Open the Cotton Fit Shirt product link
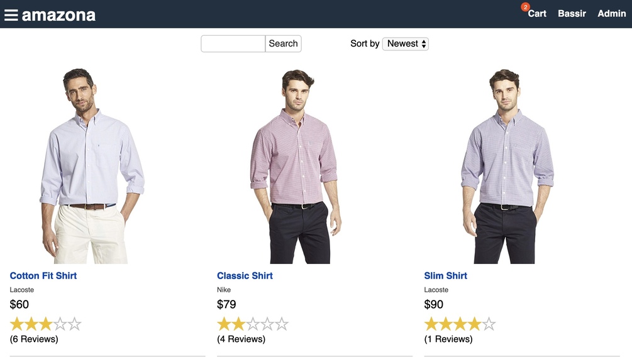This screenshot has height=364, width=632. [x=43, y=275]
